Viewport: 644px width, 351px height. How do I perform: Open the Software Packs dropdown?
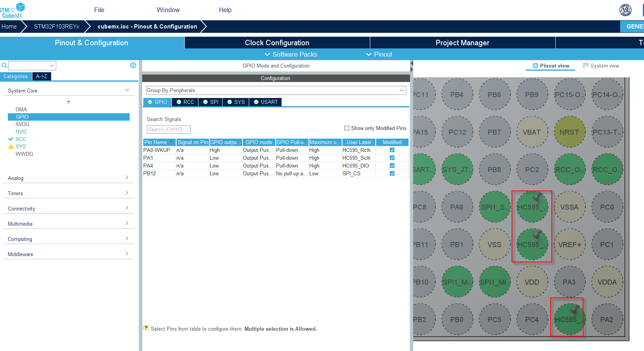coord(291,54)
